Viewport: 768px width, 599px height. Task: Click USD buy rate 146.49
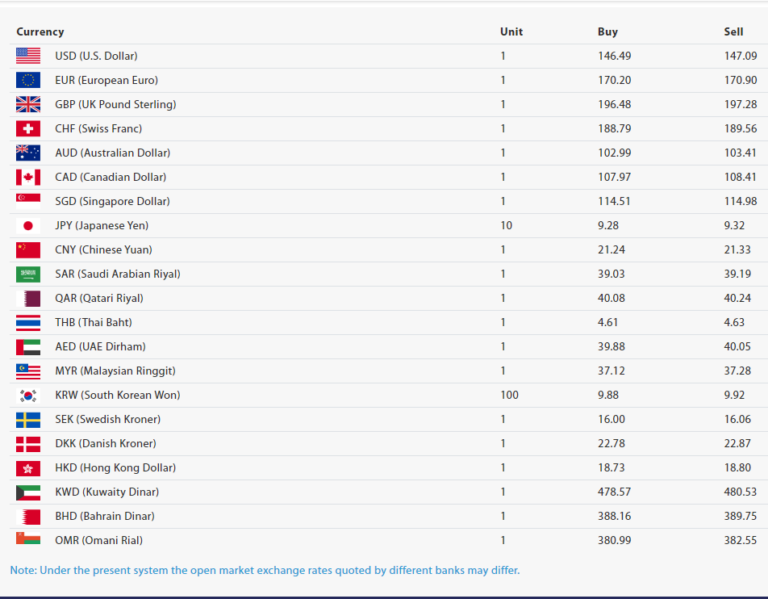click(614, 56)
